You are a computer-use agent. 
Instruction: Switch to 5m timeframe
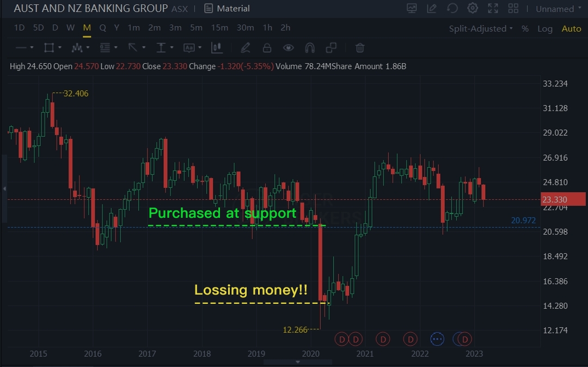pos(196,28)
